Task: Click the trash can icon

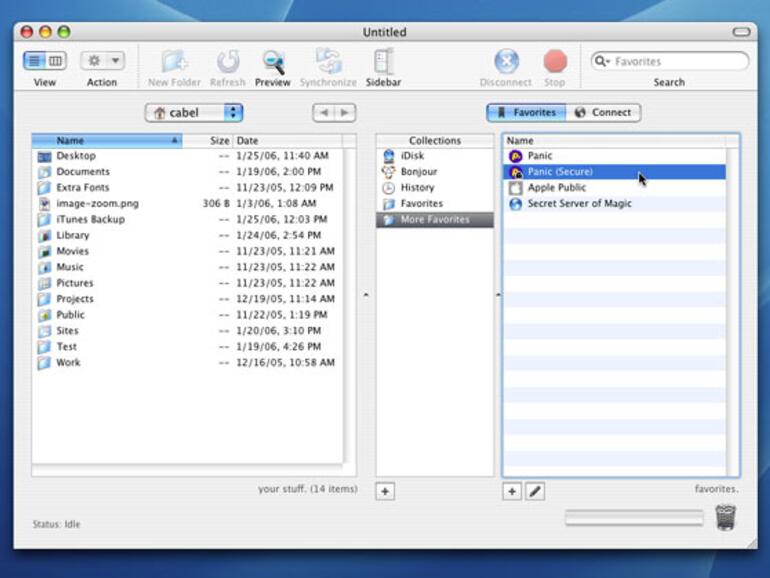Action: tap(725, 517)
